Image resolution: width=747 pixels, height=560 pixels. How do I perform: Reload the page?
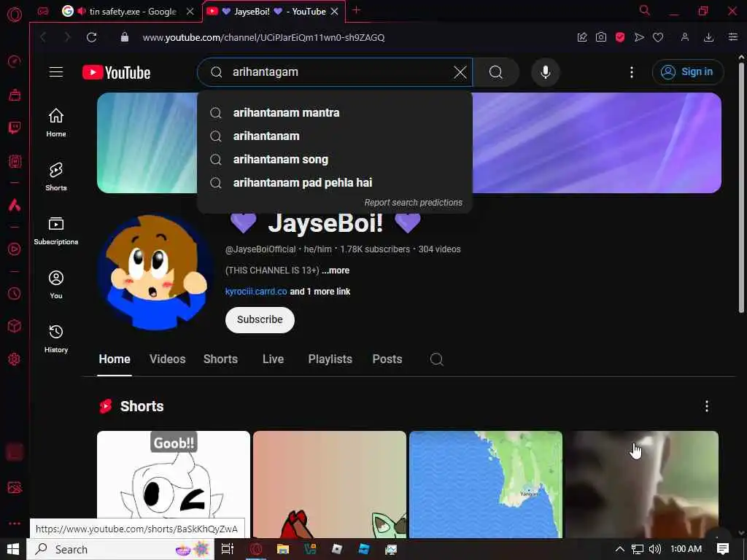click(x=91, y=37)
